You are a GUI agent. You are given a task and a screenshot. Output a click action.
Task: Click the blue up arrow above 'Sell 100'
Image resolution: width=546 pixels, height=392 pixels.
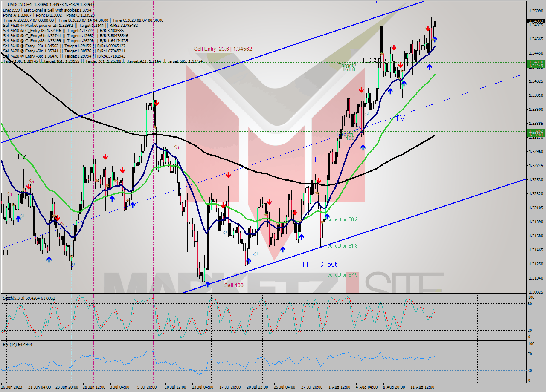[x=208, y=284]
